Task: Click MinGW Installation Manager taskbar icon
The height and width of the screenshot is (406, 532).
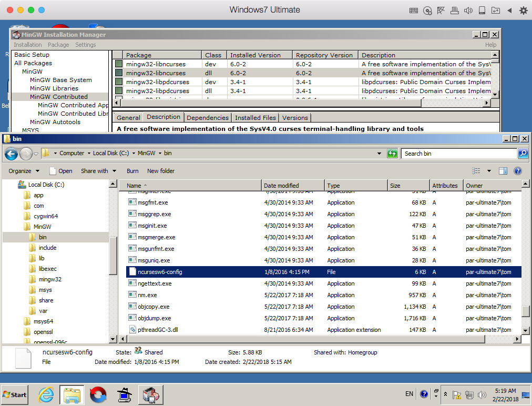Action: point(151,395)
